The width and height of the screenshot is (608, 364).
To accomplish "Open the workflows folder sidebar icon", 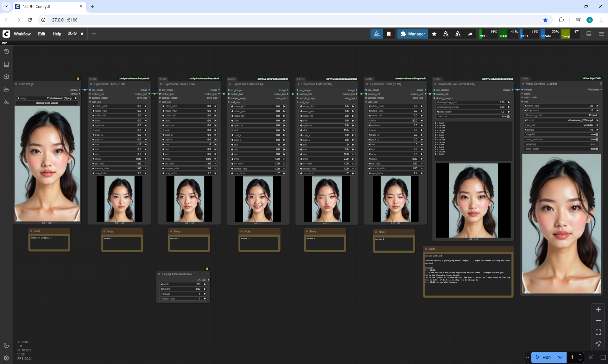I will point(6,89).
